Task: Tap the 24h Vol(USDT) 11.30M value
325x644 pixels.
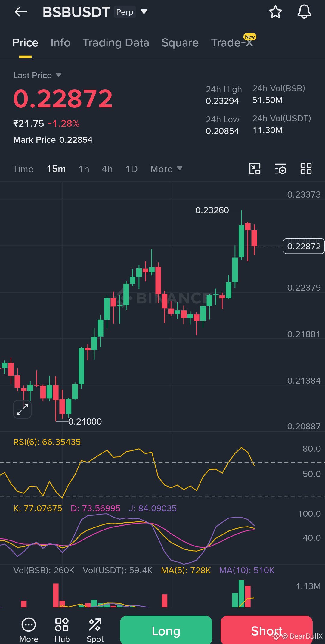Action: (267, 130)
